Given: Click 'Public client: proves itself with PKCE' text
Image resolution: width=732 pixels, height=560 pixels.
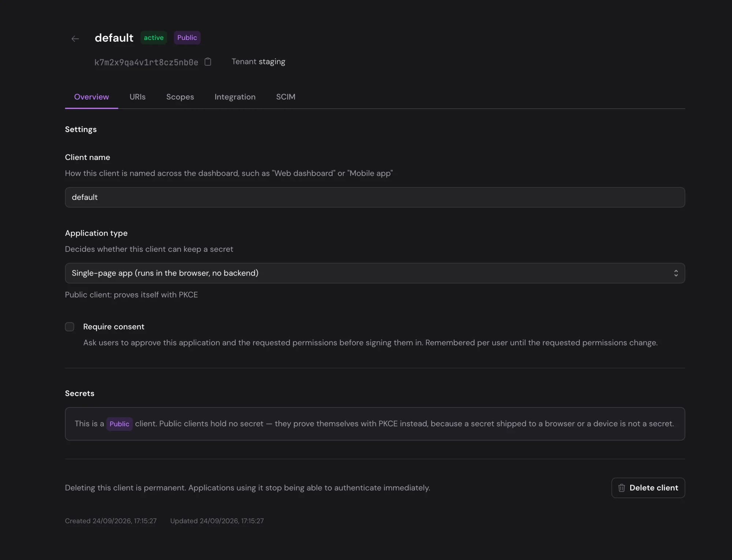Looking at the screenshot, I should (x=131, y=295).
